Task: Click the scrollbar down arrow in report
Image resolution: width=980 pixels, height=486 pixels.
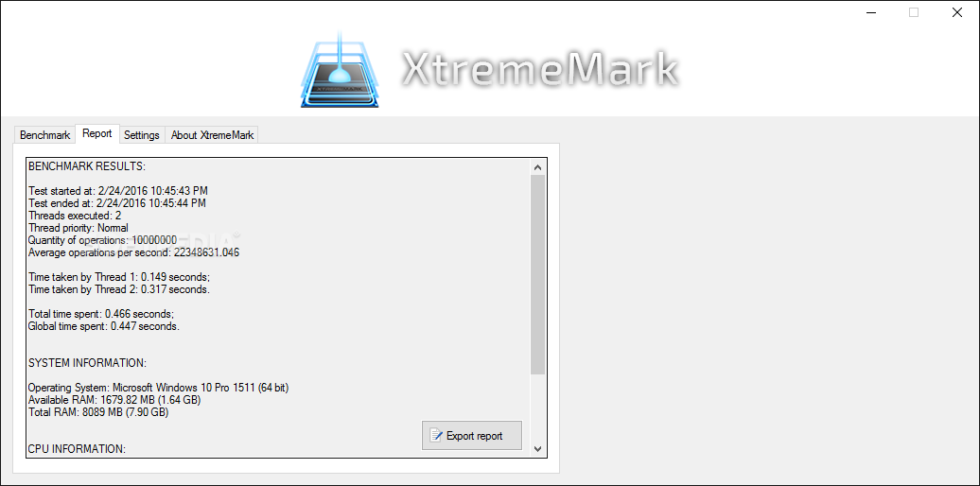Action: click(x=537, y=448)
